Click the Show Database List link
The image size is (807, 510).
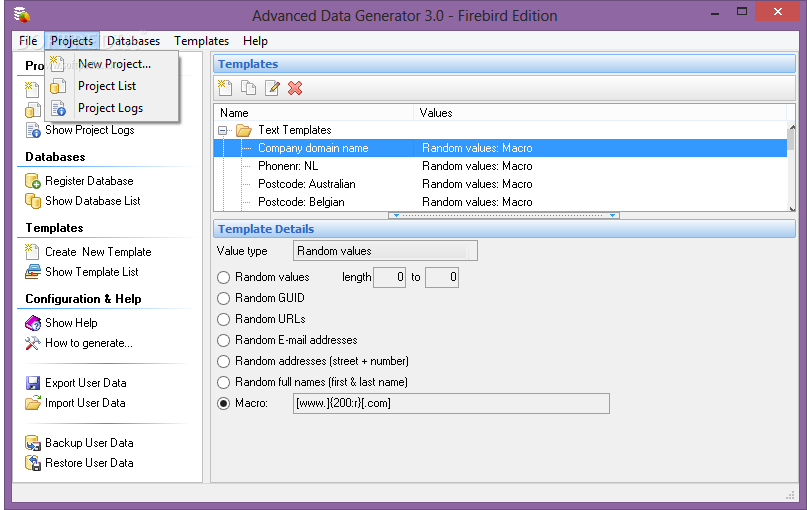point(93,201)
